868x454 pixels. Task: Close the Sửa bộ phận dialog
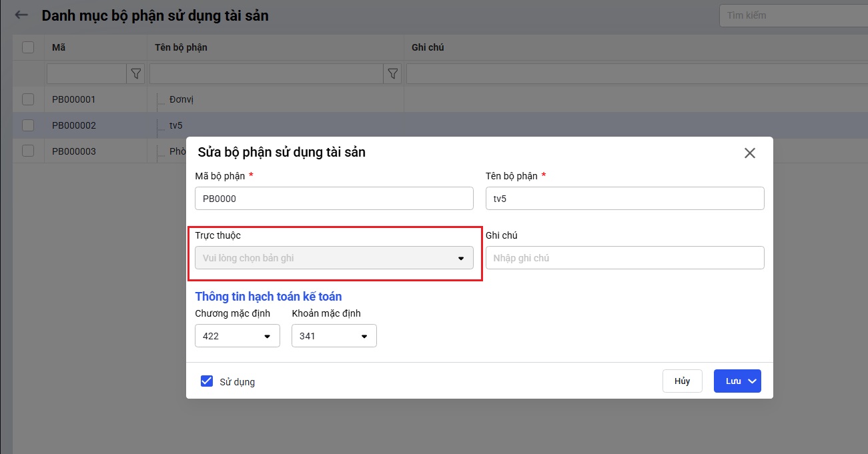[749, 153]
